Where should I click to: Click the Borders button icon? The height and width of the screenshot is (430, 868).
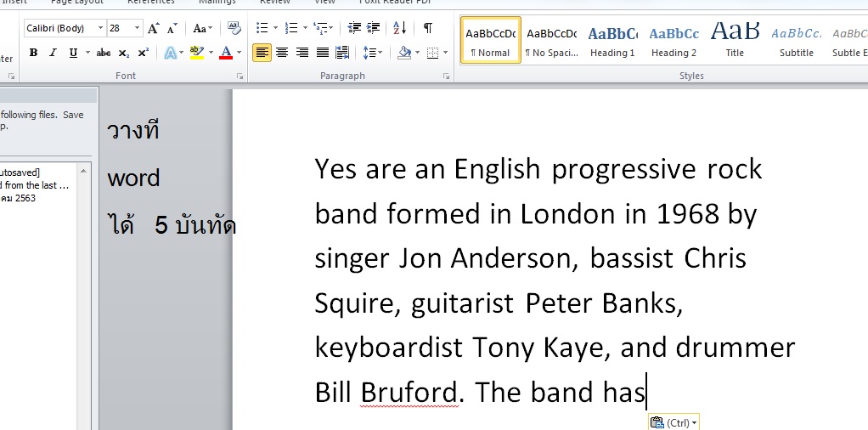433,53
